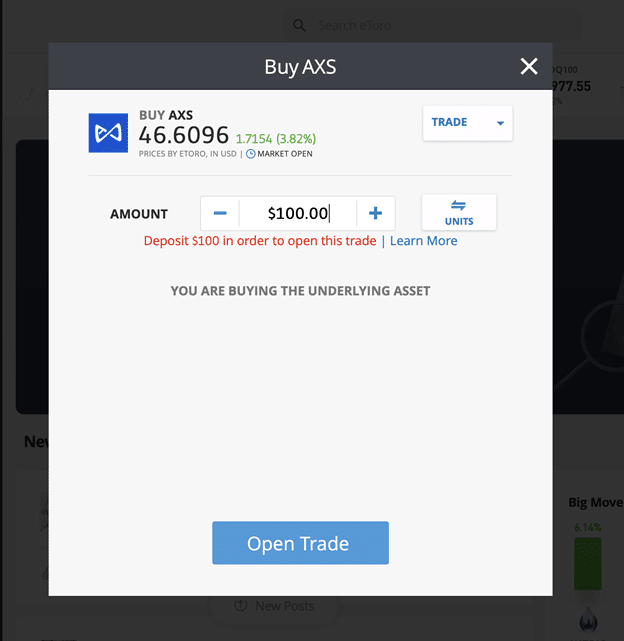Open the Big Movers heading
The width and height of the screenshot is (624, 641).
tap(596, 502)
